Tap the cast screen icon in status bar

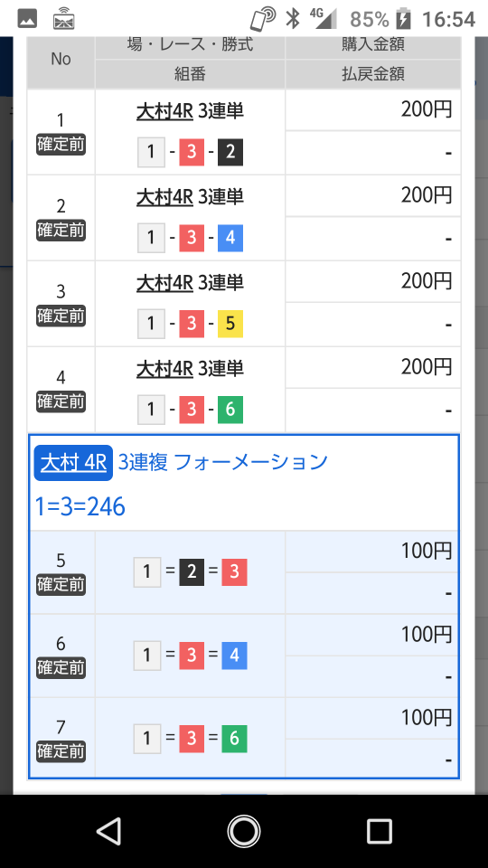click(x=63, y=19)
